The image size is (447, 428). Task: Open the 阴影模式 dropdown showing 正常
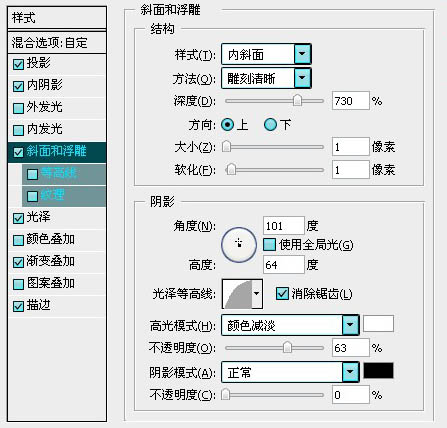[290, 372]
